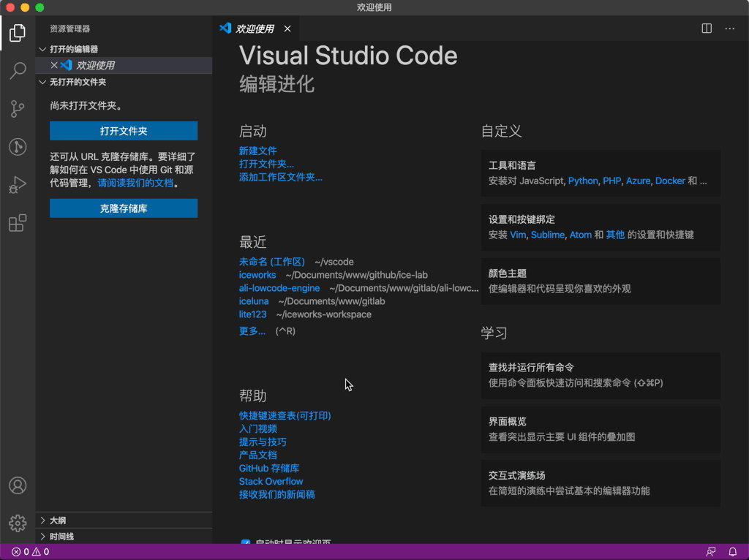The width and height of the screenshot is (749, 560).
Task: Open recent project iceworks
Action: pos(257,275)
